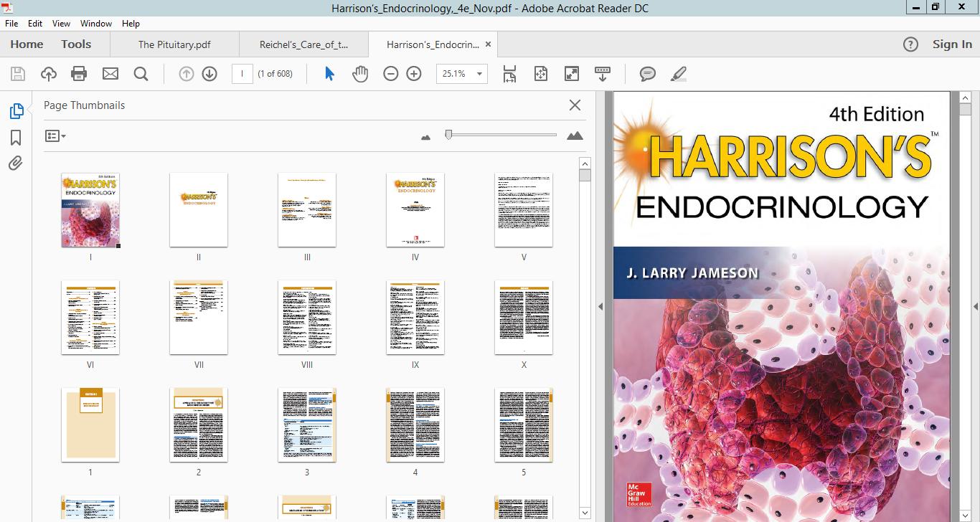Image resolution: width=980 pixels, height=522 pixels.
Task: Activate the Hand pan tool
Action: pyautogui.click(x=359, y=73)
